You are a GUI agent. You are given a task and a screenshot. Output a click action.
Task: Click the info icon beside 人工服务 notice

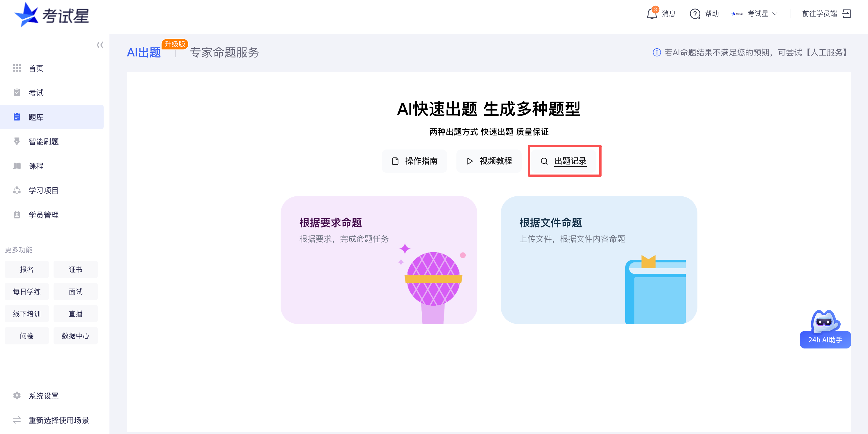pos(656,53)
